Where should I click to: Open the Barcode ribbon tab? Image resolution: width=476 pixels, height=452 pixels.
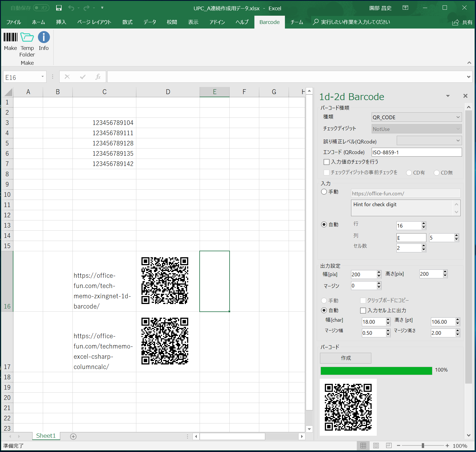[270, 22]
